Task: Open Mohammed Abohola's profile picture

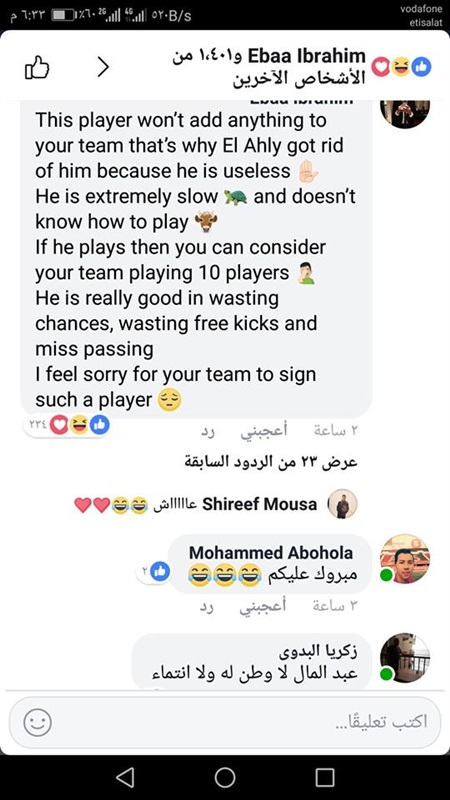Action: [406, 559]
